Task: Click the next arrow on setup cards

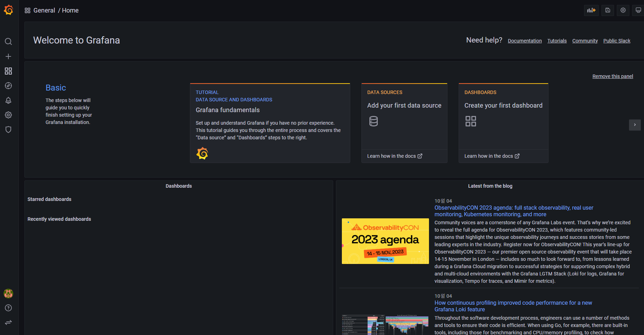Action: coord(635,125)
